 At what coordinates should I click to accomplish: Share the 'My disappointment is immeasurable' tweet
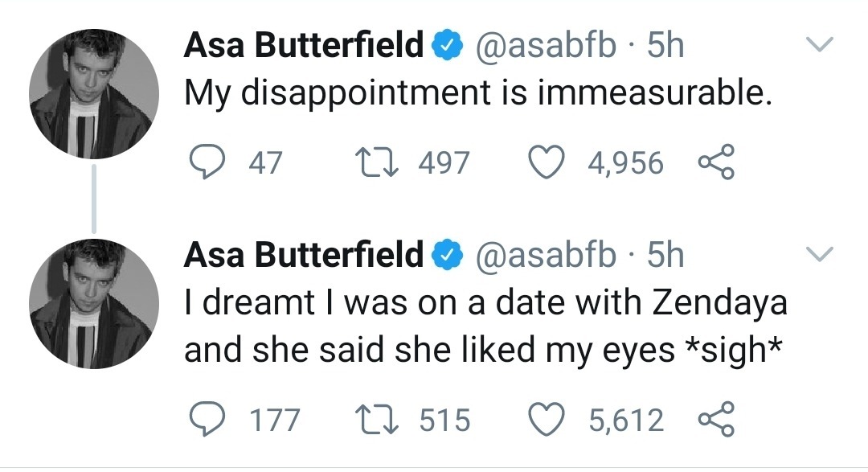click(716, 161)
